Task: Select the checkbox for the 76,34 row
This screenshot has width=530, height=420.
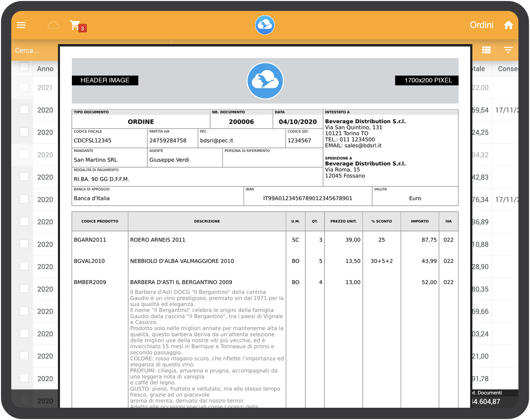Action: [x=24, y=199]
